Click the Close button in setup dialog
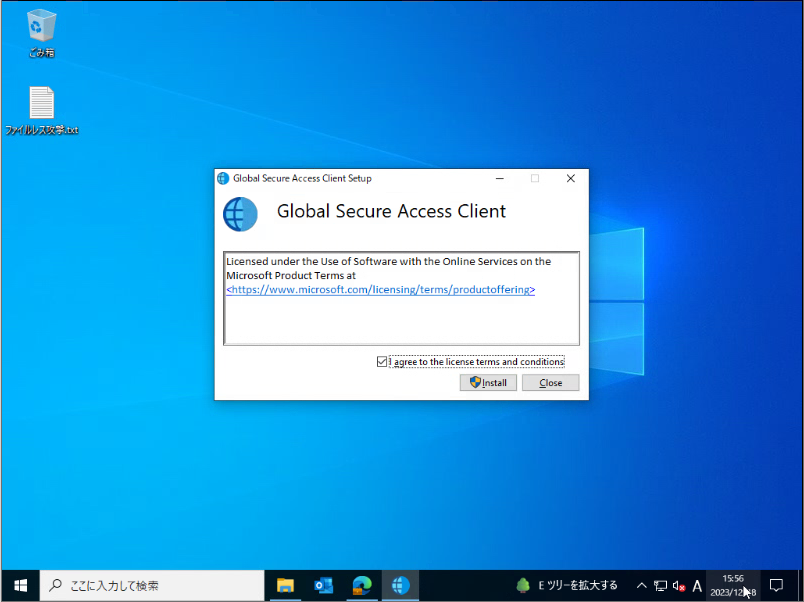This screenshot has height=602, width=804. coord(550,383)
